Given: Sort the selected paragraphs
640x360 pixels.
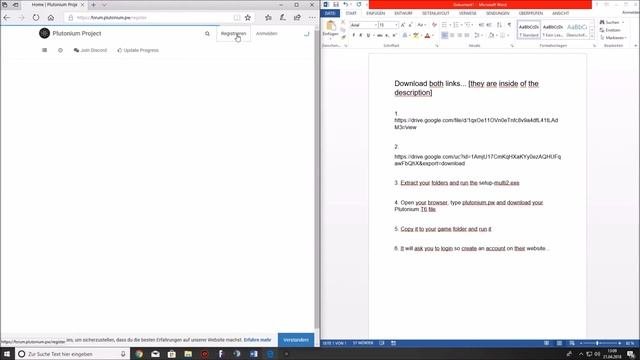Looking at the screenshot, I should coord(499,25).
